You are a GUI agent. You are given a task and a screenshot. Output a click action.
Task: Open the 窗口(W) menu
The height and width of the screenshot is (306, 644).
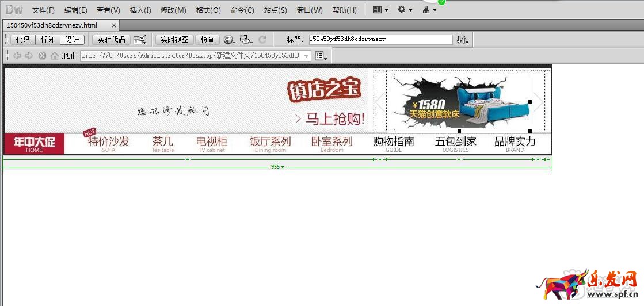point(310,10)
